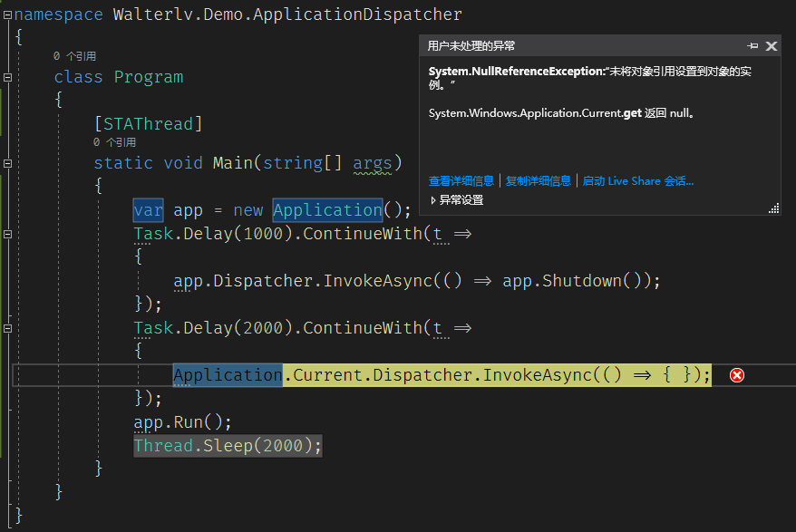Collapse the Task.Delay(2000) lambda block
796x532 pixels.
pyautogui.click(x=7, y=328)
